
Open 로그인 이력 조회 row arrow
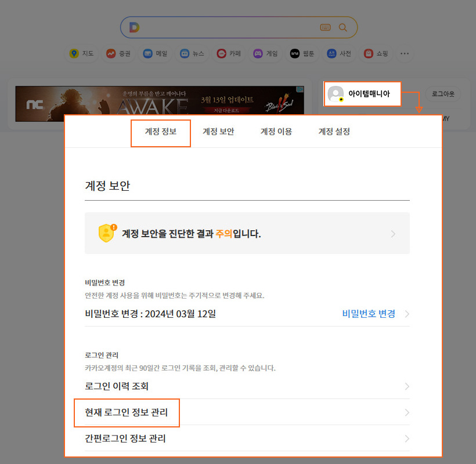pyautogui.click(x=407, y=386)
